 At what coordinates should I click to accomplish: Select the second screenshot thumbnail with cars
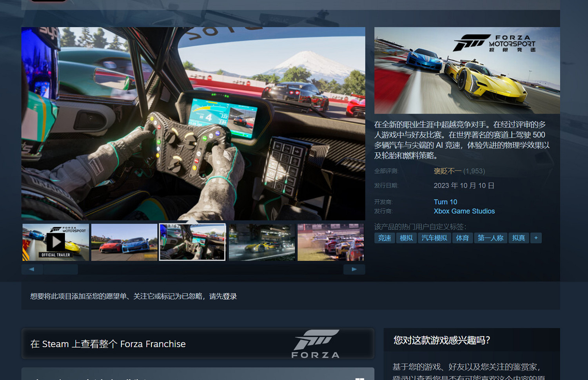124,242
